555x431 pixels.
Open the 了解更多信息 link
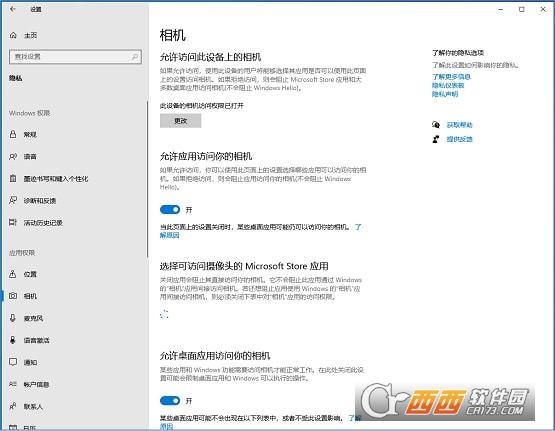(451, 77)
